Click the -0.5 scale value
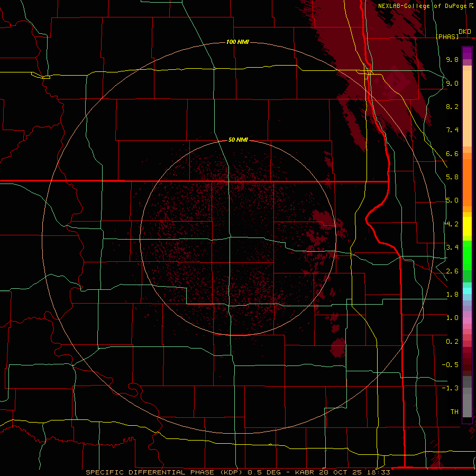The width and height of the screenshot is (476, 476). point(450,365)
